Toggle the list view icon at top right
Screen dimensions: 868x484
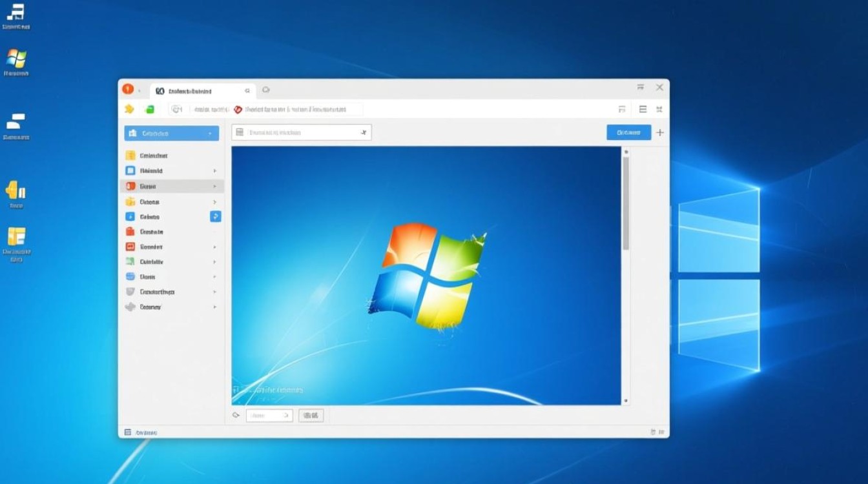point(643,109)
